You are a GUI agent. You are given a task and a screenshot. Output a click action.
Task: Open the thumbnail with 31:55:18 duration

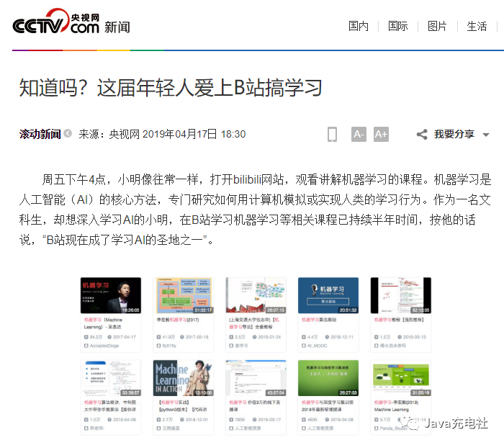[401, 378]
